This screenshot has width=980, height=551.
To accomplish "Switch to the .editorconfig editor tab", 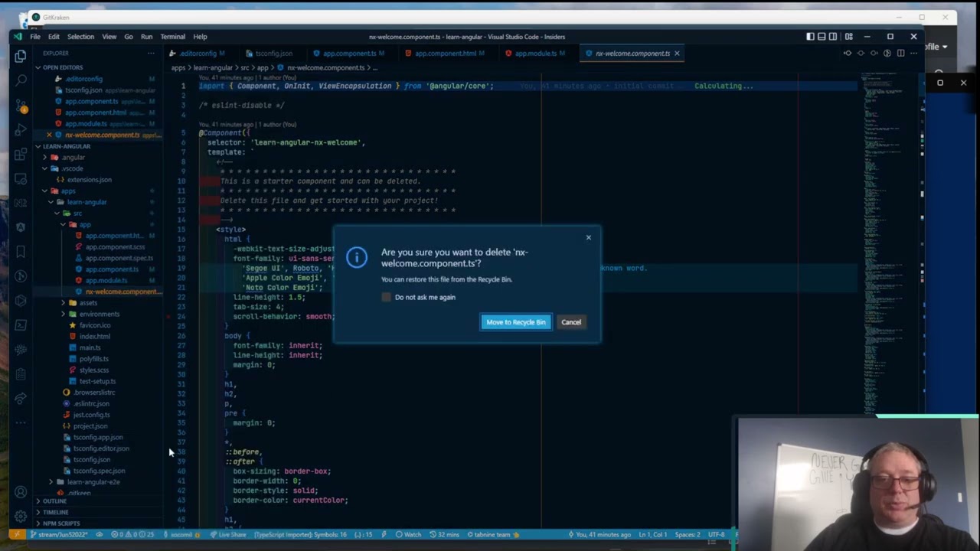I will pos(198,54).
